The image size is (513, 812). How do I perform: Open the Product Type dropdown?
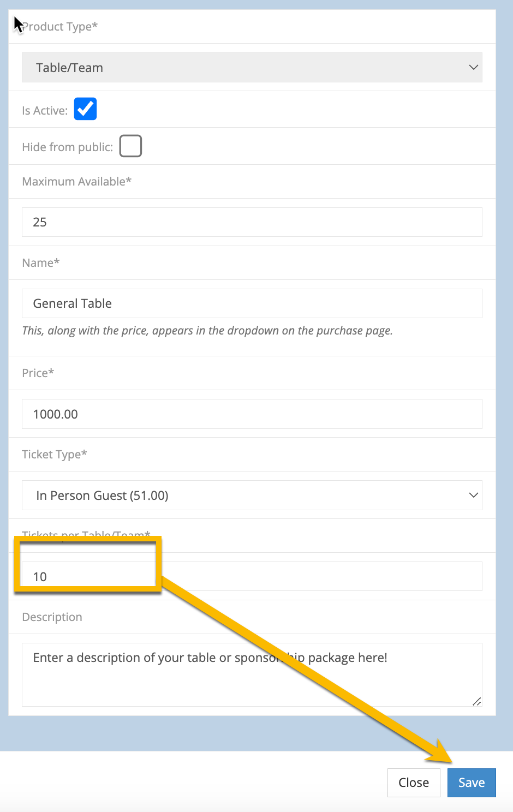coord(252,68)
